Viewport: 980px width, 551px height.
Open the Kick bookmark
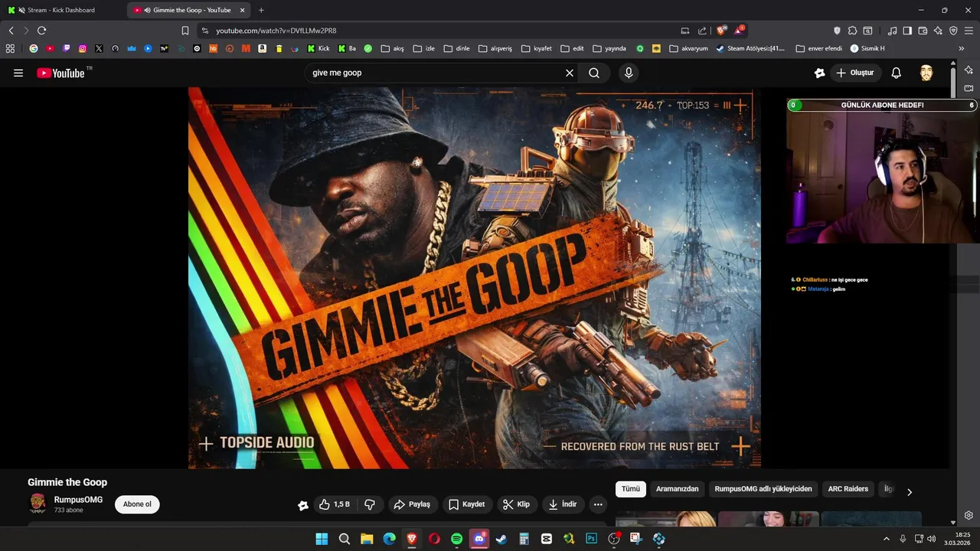318,48
